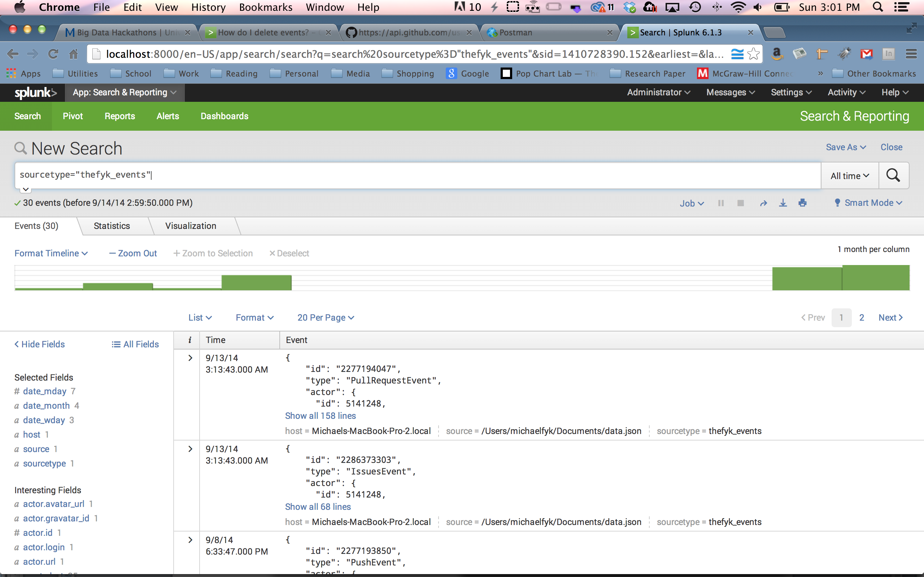
Task: Export results with the download icon
Action: [783, 203]
